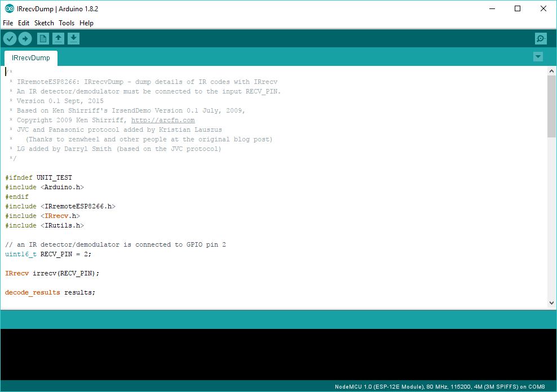Open the Serial Monitor magnifier icon

coord(541,39)
